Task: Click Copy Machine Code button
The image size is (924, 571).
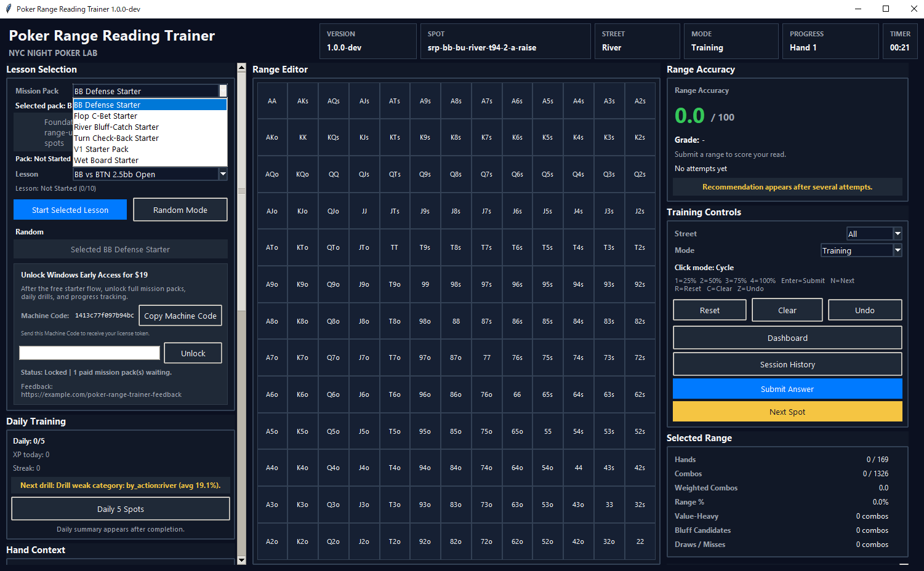Action: pos(180,316)
